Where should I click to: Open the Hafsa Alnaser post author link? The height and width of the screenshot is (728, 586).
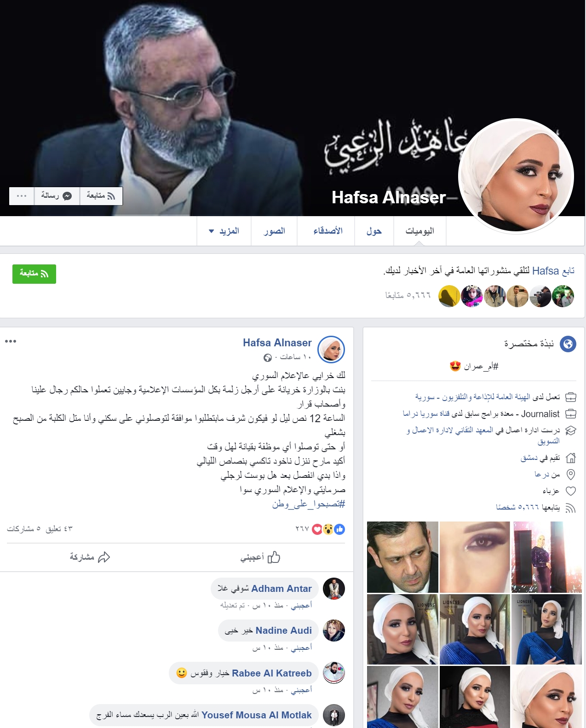277,343
